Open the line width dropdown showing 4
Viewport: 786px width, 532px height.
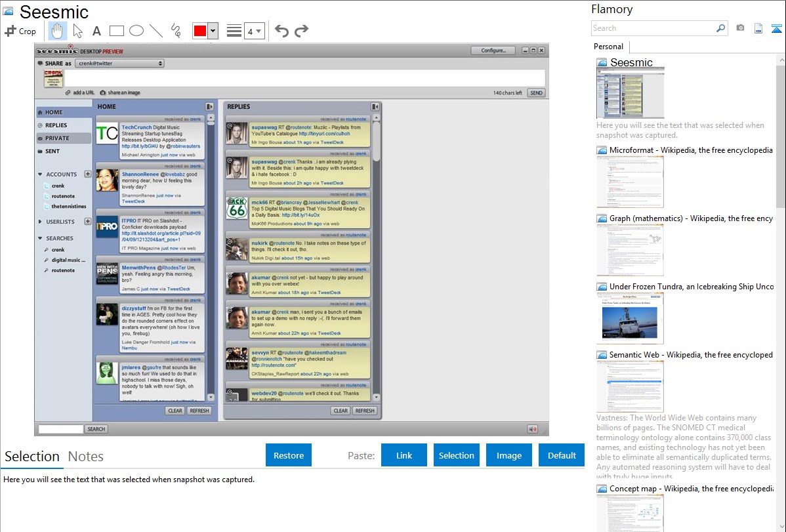tap(254, 31)
